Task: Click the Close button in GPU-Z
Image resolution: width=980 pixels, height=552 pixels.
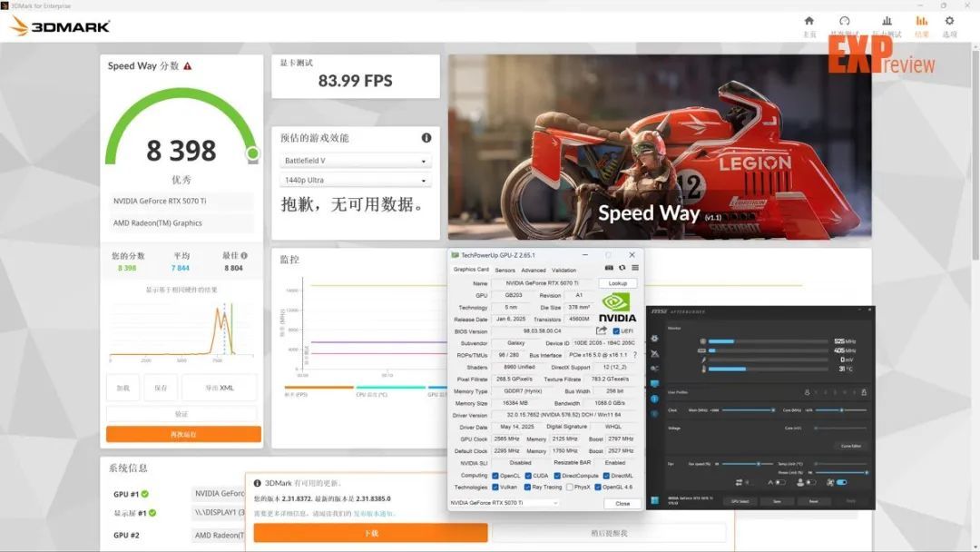Action: (622, 503)
